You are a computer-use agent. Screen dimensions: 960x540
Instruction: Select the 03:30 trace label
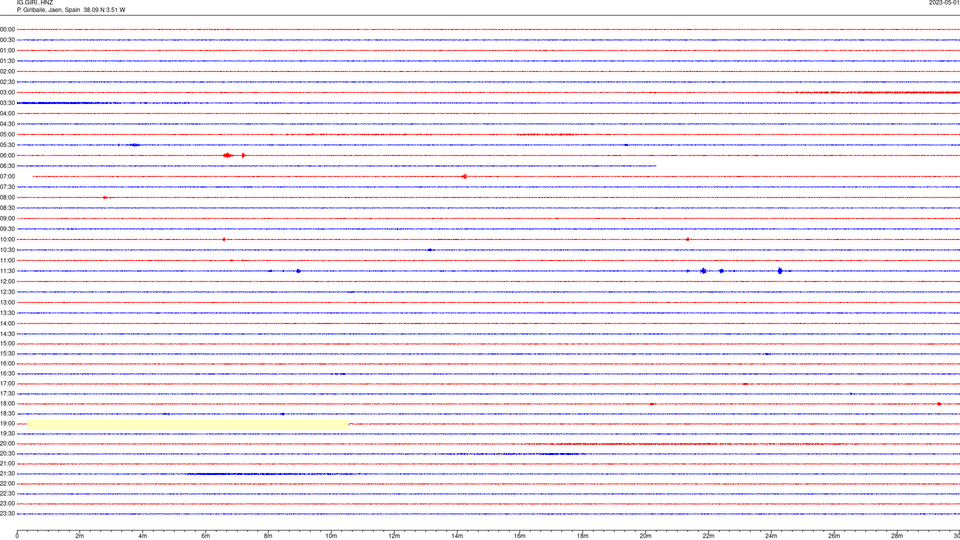(7, 103)
